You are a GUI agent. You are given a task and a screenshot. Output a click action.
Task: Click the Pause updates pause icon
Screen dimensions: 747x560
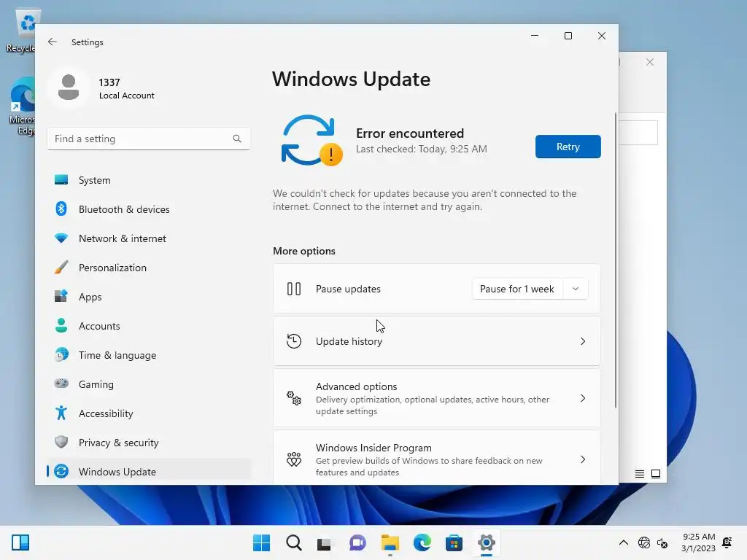point(294,289)
